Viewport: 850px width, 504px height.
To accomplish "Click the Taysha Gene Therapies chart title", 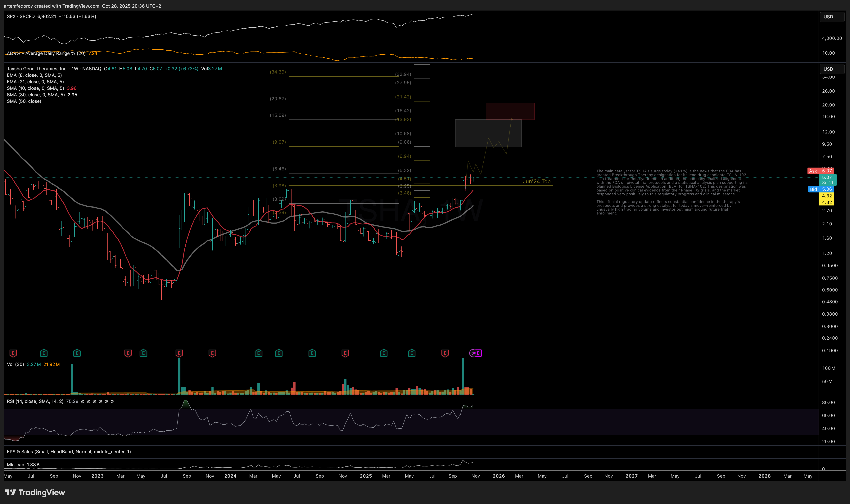I will coord(54,69).
